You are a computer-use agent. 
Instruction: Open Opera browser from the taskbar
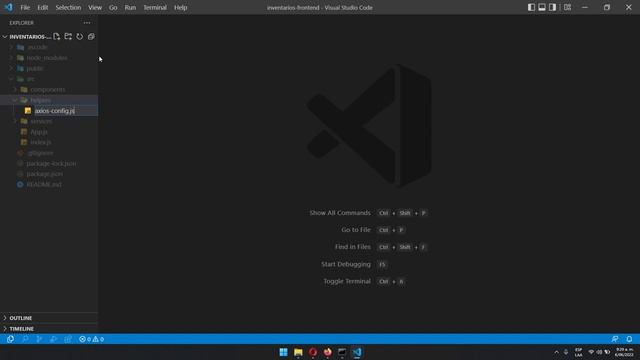point(313,352)
